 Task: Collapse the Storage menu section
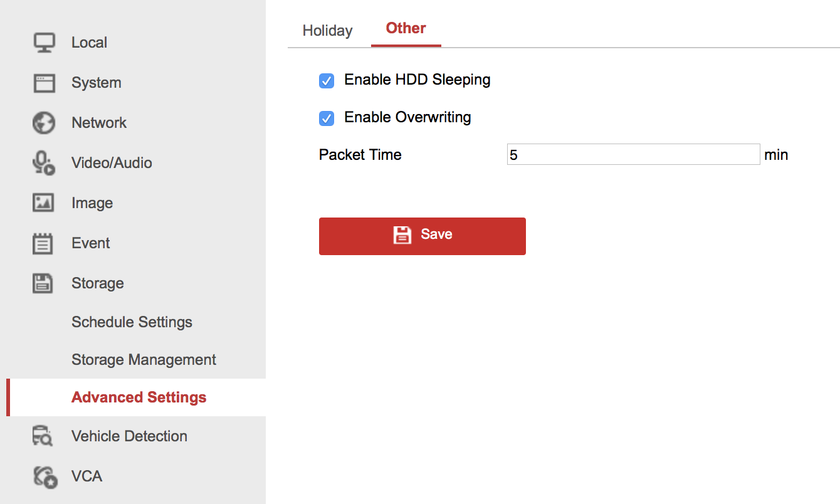pyautogui.click(x=98, y=283)
